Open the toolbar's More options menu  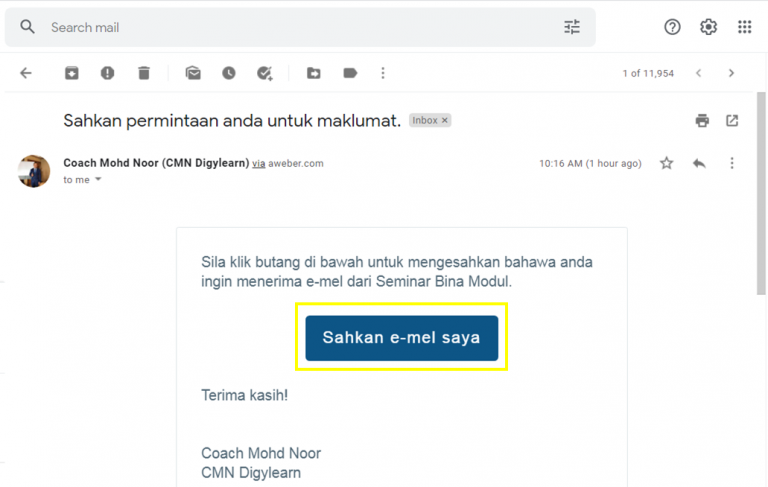tap(383, 73)
